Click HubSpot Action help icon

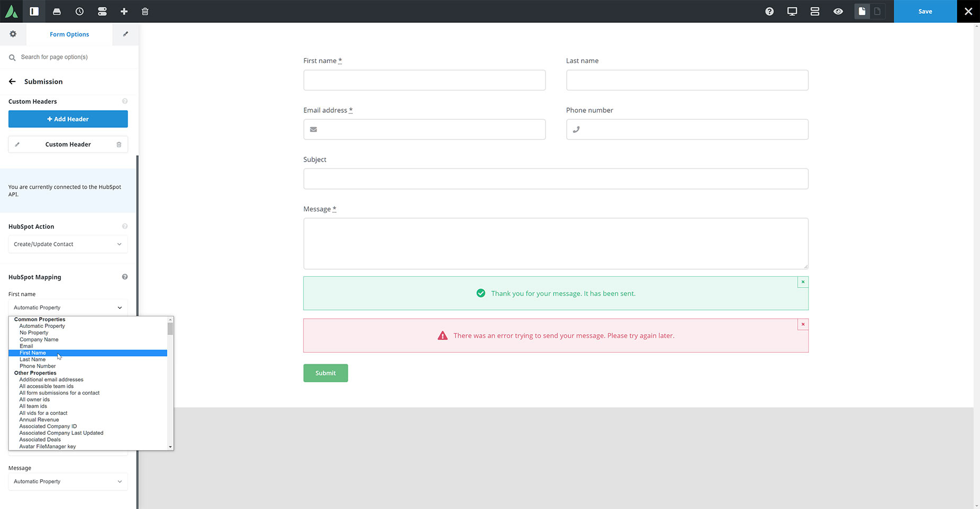click(125, 226)
